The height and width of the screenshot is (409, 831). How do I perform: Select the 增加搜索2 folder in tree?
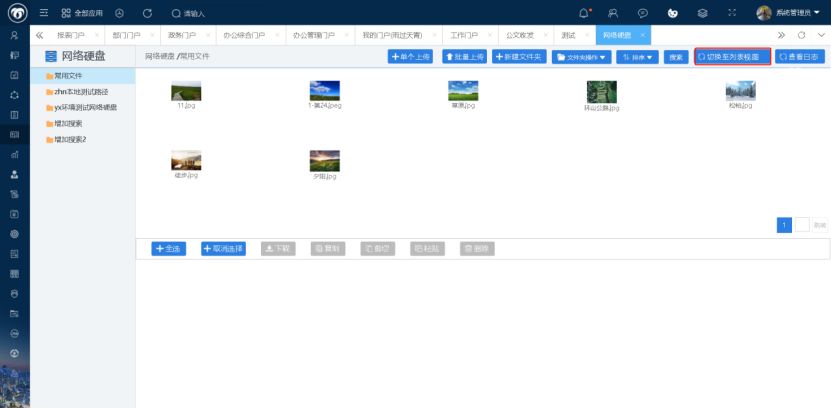[70, 139]
